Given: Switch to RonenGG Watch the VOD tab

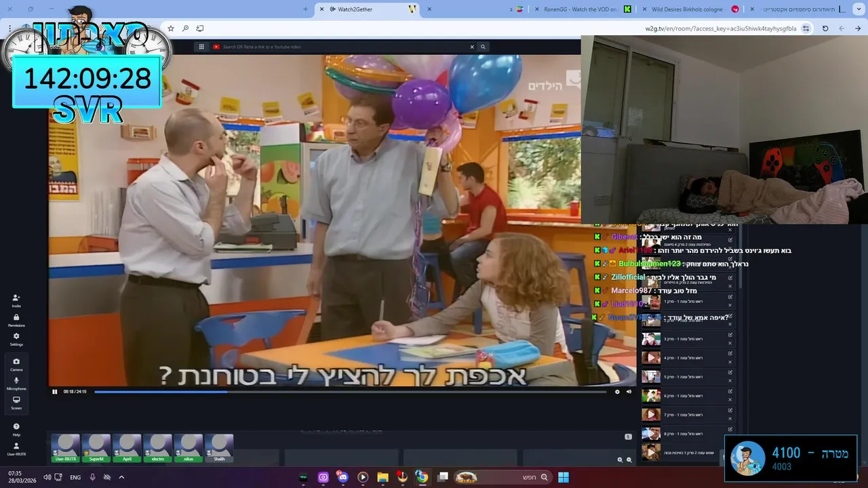Looking at the screenshot, I should pyautogui.click(x=583, y=9).
